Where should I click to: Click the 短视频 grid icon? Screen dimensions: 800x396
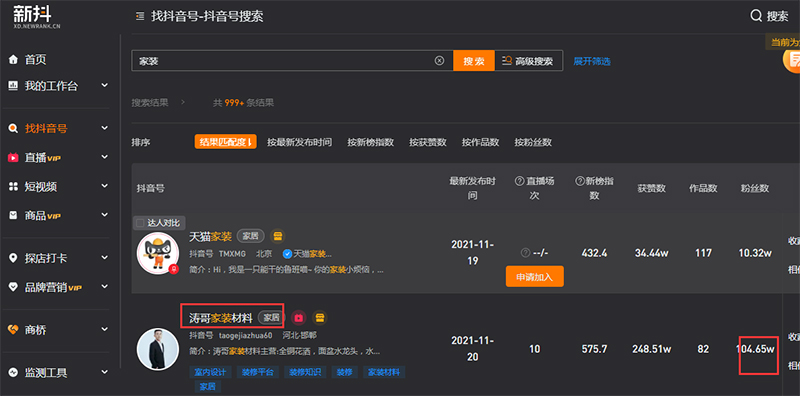coord(13,187)
